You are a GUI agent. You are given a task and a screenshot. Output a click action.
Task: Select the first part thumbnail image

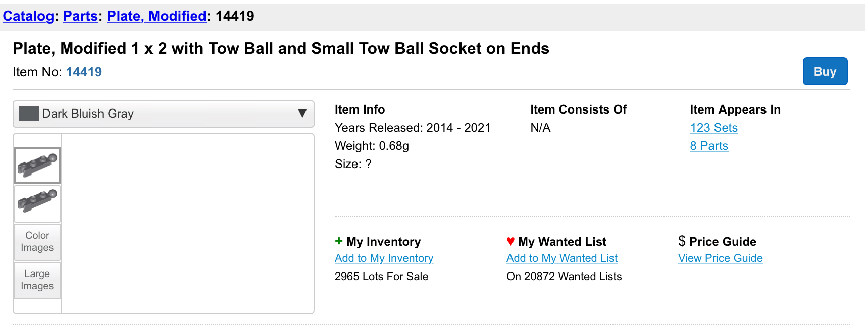(x=37, y=166)
